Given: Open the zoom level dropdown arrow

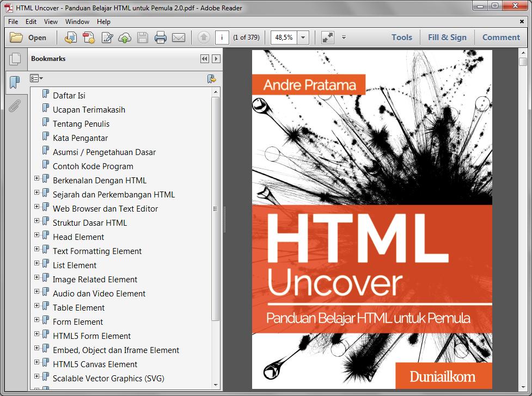Looking at the screenshot, I should (x=303, y=38).
